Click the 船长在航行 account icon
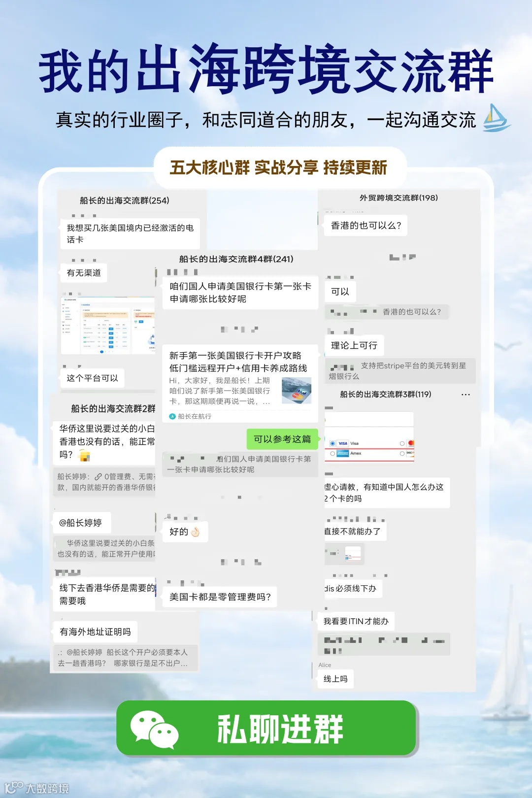 (172, 416)
